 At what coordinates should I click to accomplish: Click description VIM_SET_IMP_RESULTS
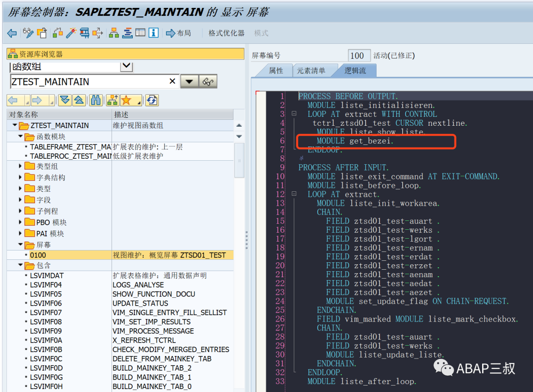pos(152,321)
